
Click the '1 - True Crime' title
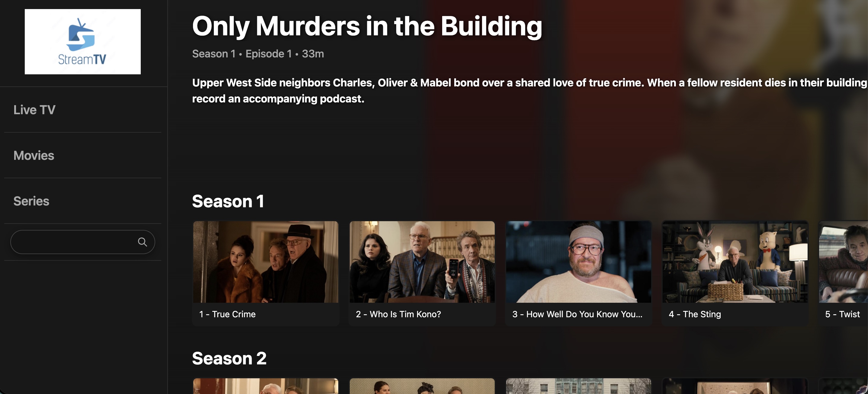click(x=227, y=314)
